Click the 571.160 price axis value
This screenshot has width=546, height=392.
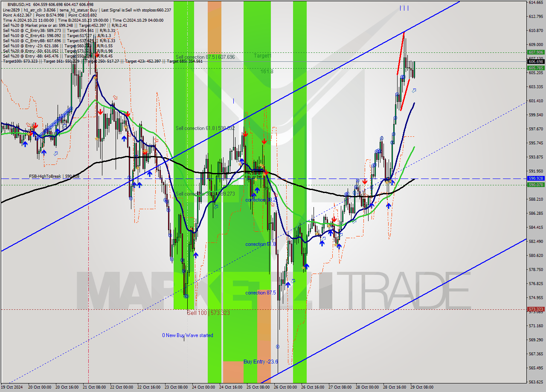(x=536, y=326)
